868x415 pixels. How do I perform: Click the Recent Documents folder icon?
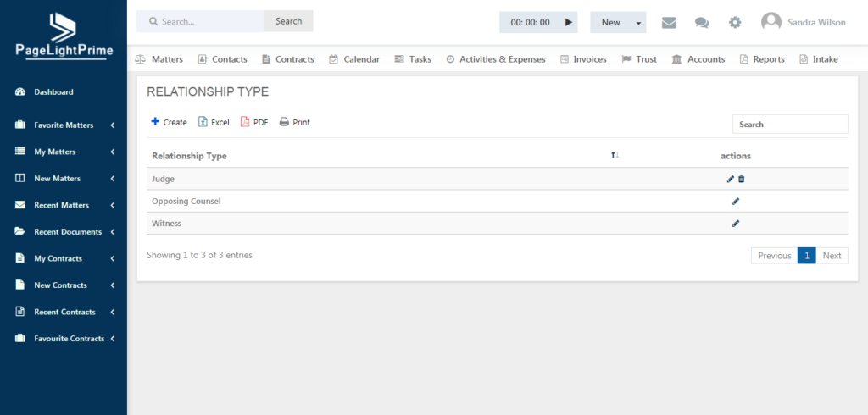[20, 231]
